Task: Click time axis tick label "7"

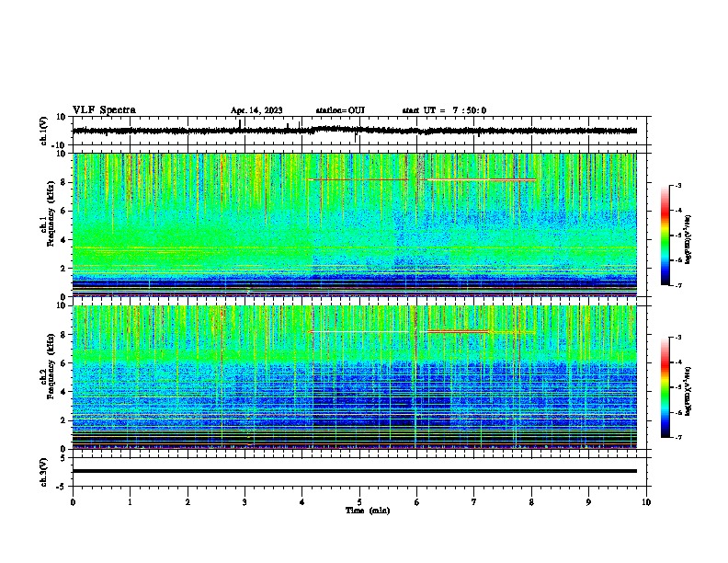Action: click(474, 502)
